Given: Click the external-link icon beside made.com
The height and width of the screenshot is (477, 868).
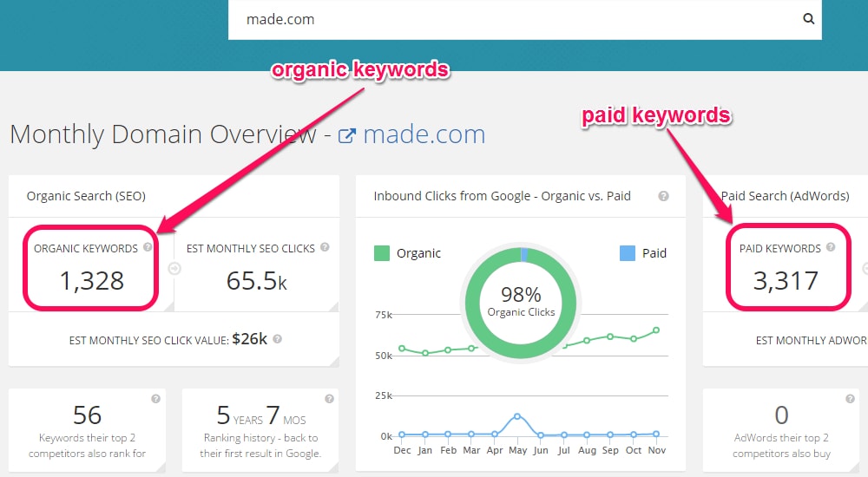Looking at the screenshot, I should point(346,135).
